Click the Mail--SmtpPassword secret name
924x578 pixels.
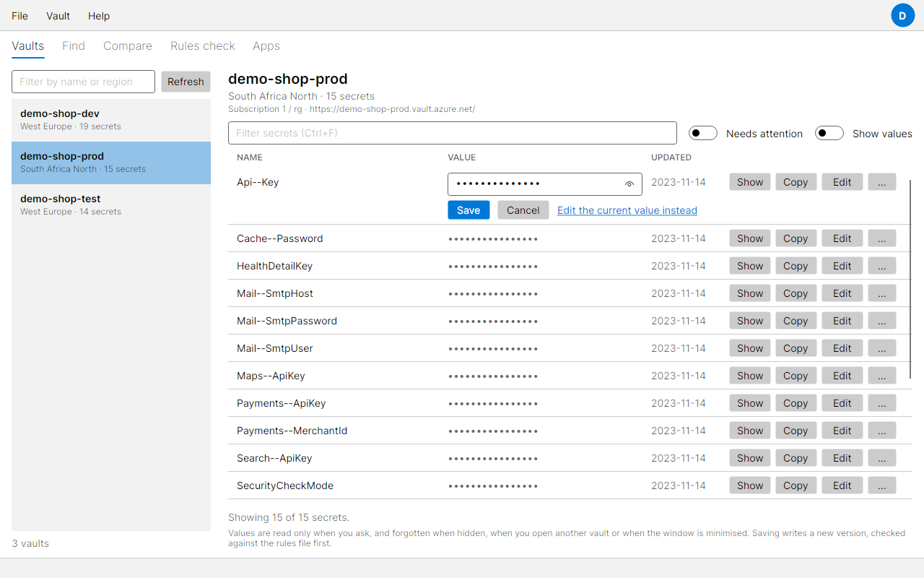tap(287, 321)
